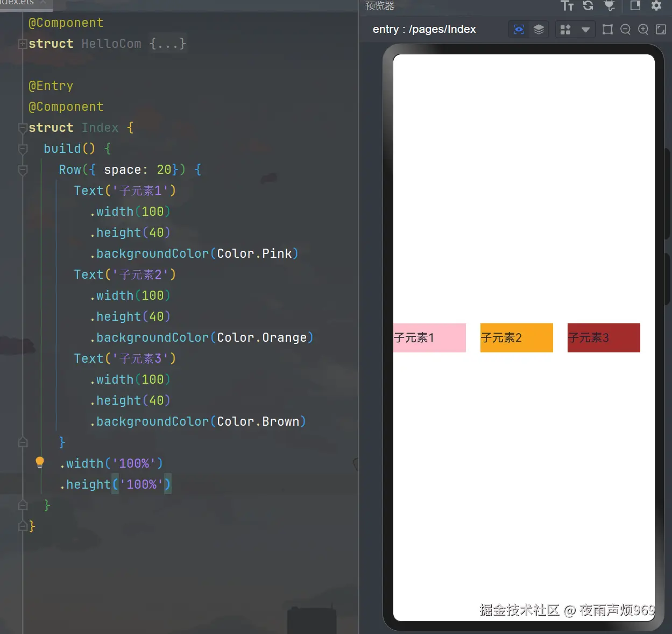This screenshot has height=634, width=672.
Task: Click the panel layout icon in previewer header
Action: [x=635, y=5]
